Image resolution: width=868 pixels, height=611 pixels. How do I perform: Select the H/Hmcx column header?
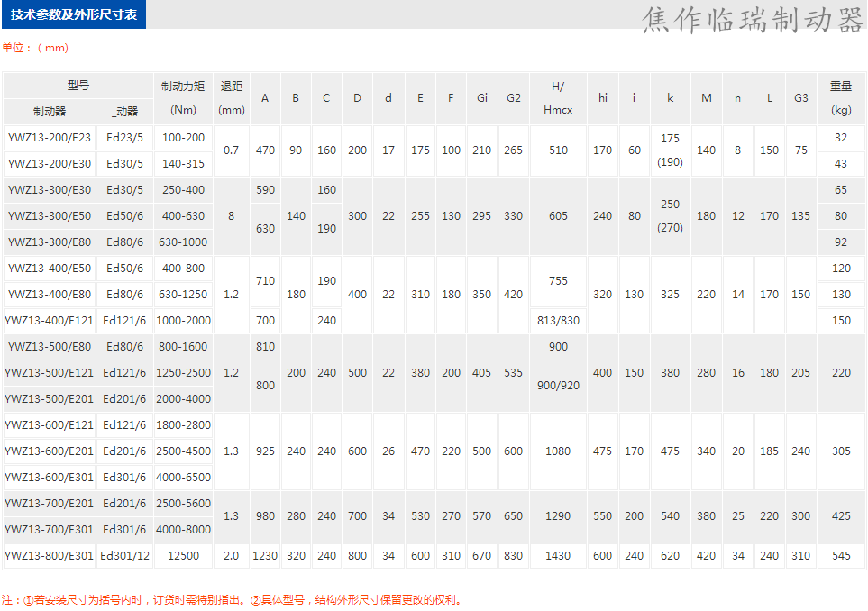[558, 98]
